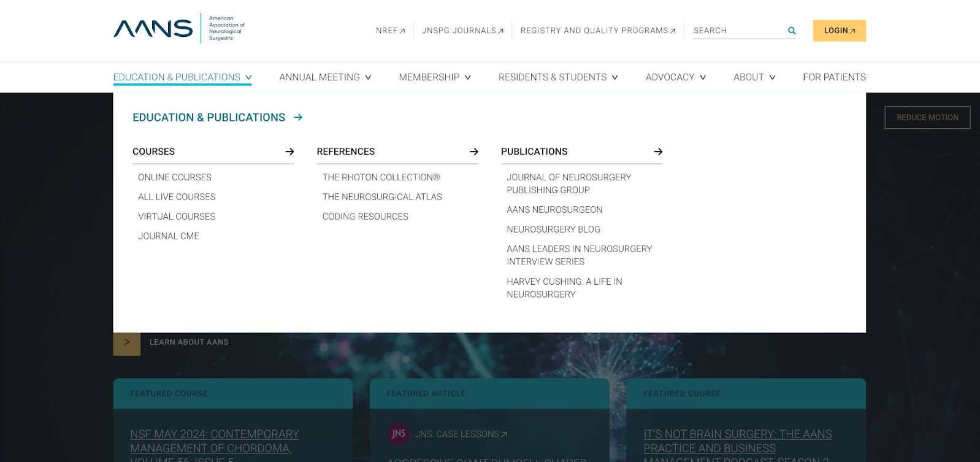The height and width of the screenshot is (462, 980).
Task: Open Neurosurgery Blog
Action: [553, 229]
